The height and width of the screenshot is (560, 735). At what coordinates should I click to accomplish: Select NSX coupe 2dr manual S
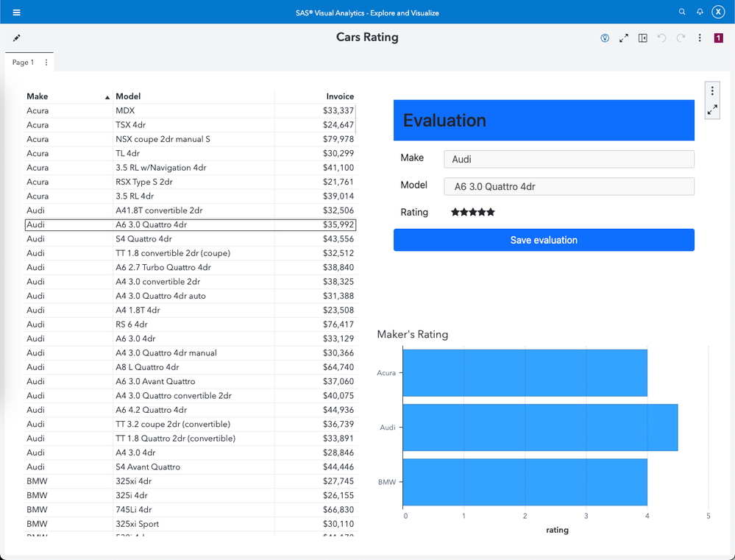[x=190, y=139]
